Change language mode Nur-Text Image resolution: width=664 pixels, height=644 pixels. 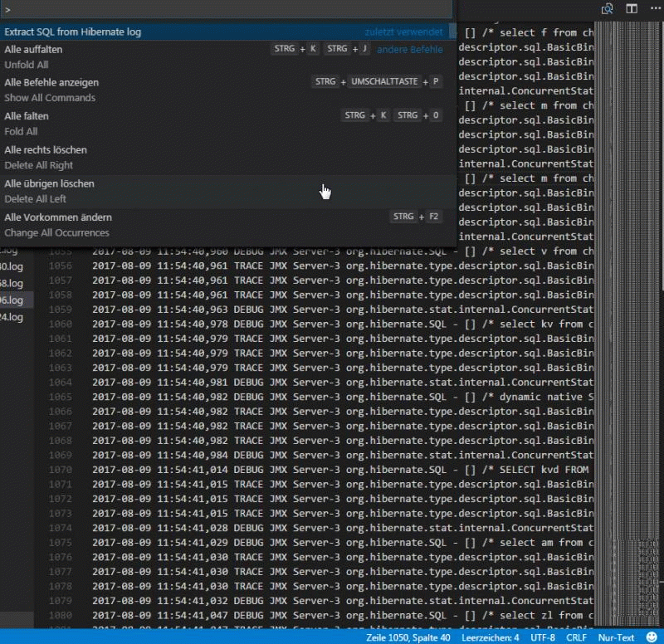[616, 637]
